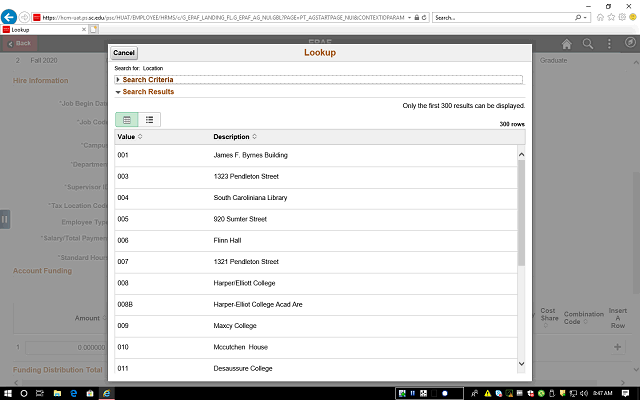The image size is (640, 400).
Task: Click the browser smiley feedback icon
Action: 633,17
